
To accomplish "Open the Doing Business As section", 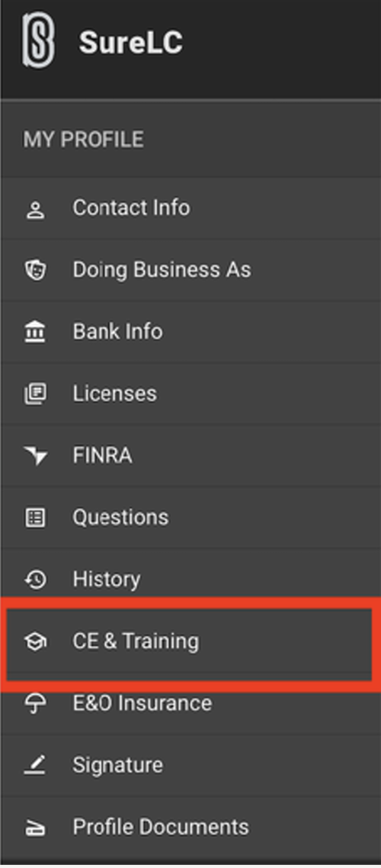I will pos(190,271).
